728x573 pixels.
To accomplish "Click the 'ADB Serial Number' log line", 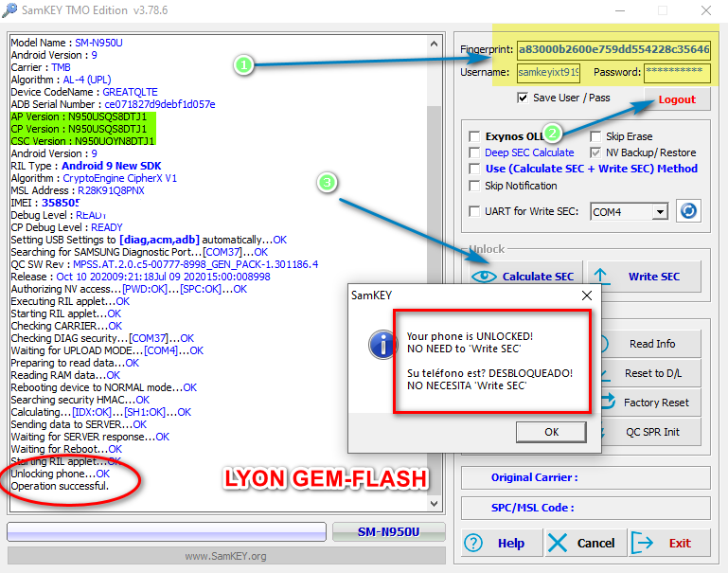I will (x=114, y=104).
